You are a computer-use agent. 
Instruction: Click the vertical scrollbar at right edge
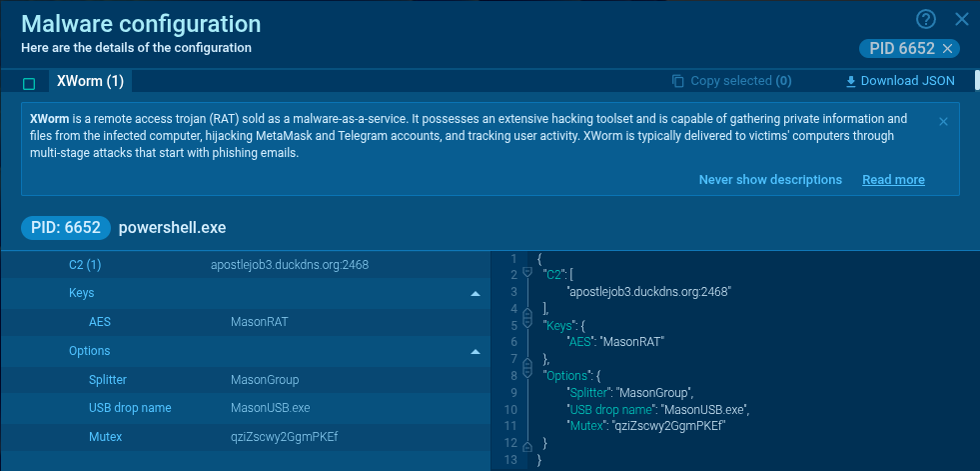tap(977, 80)
